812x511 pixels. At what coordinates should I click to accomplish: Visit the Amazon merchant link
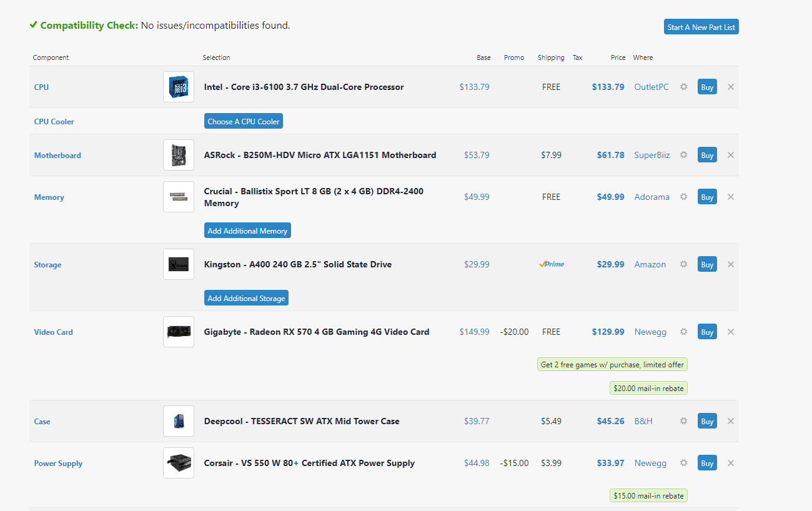[650, 264]
